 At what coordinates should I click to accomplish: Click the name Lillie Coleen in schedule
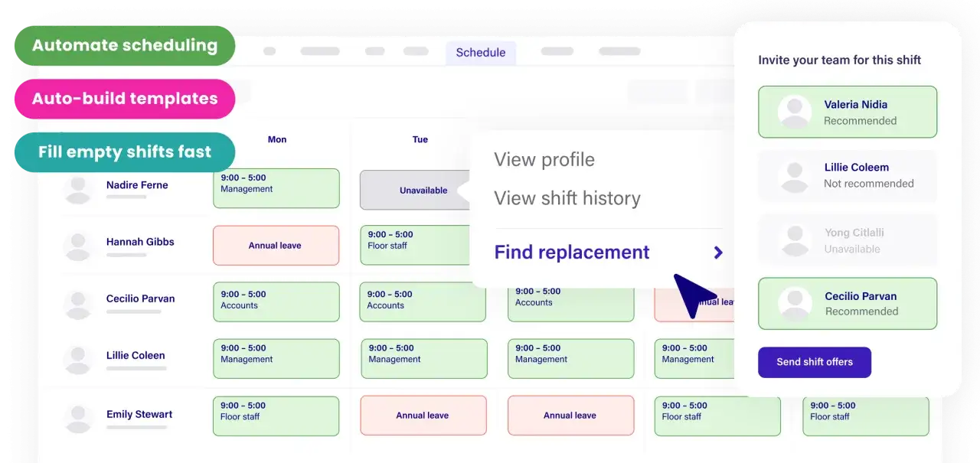(x=136, y=355)
